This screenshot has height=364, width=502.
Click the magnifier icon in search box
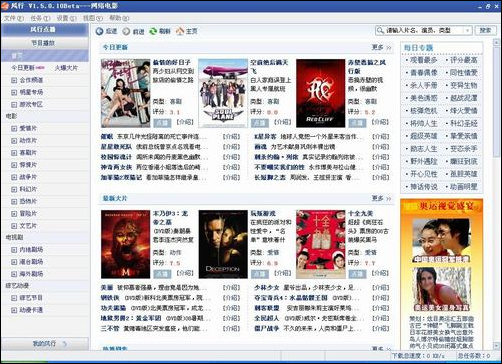point(380,30)
